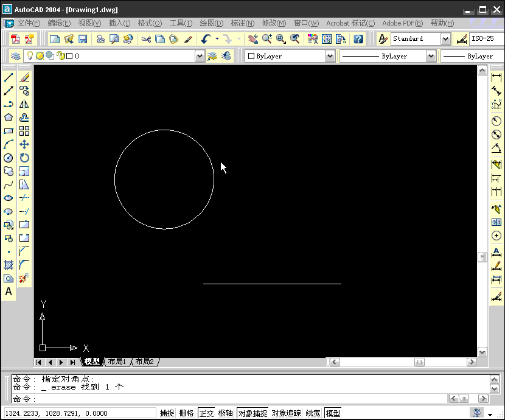Toggle 对象追踪 object tracking in status bar
Viewport: 505px width, 420px height.
click(287, 413)
